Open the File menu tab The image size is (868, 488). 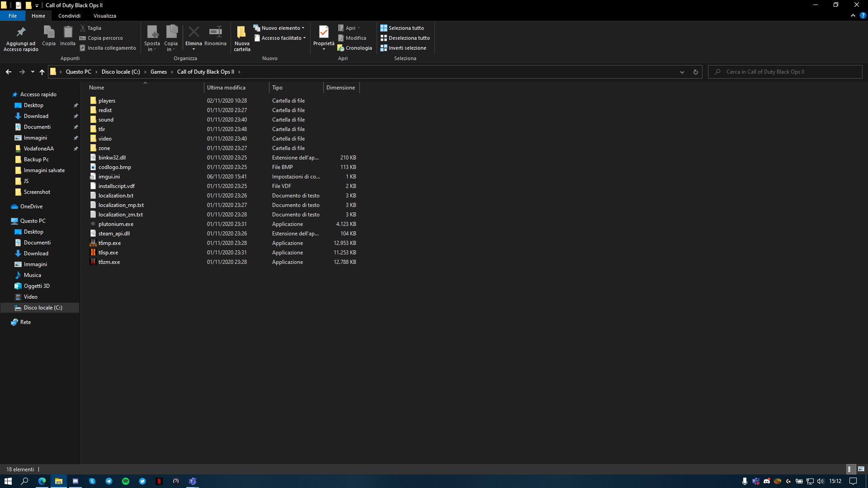click(13, 16)
